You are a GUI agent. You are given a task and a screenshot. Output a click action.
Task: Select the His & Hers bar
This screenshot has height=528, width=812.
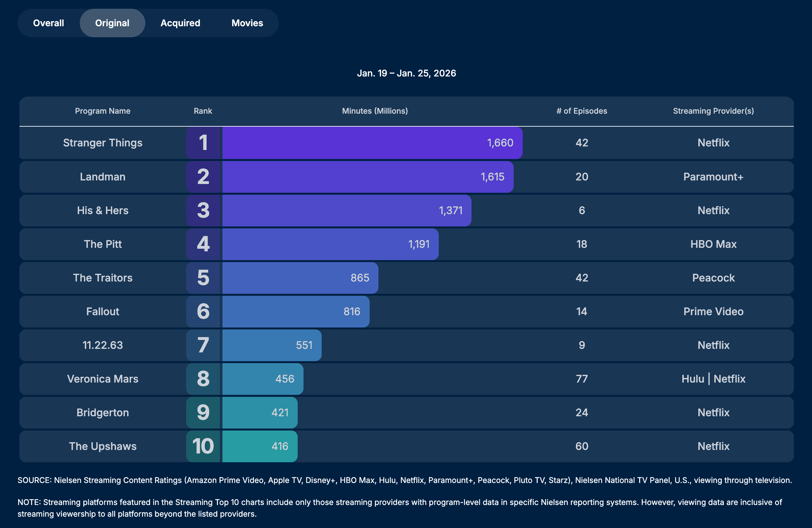(346, 210)
